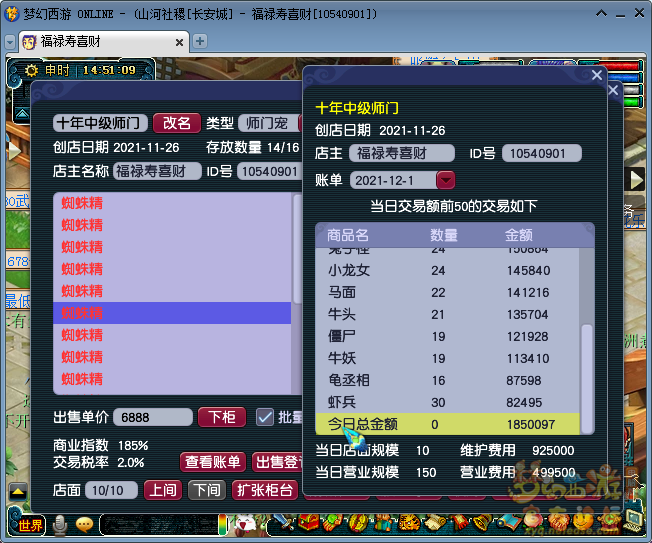The image size is (652, 543).
Task: Click the chat volume level bar
Action: pos(223,525)
